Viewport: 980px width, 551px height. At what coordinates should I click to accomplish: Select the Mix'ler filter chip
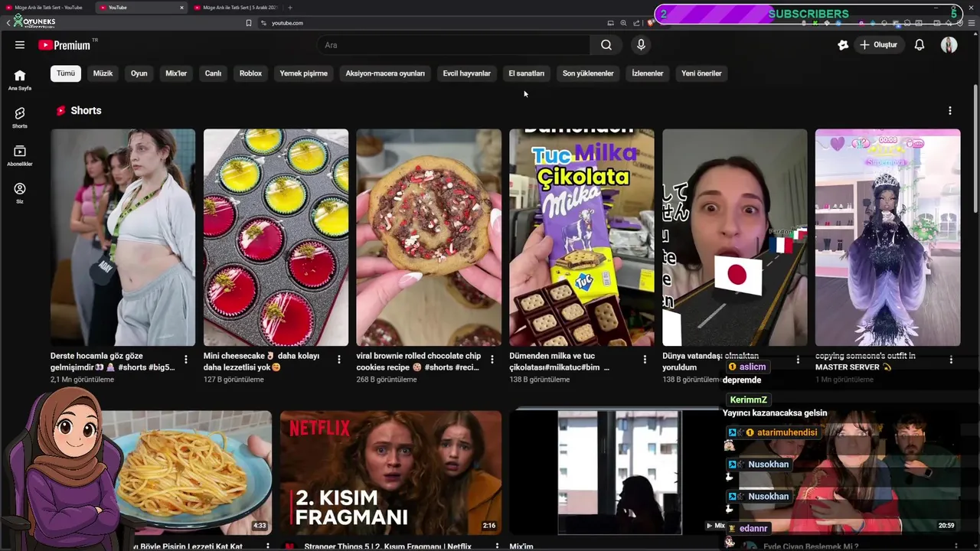(x=176, y=73)
